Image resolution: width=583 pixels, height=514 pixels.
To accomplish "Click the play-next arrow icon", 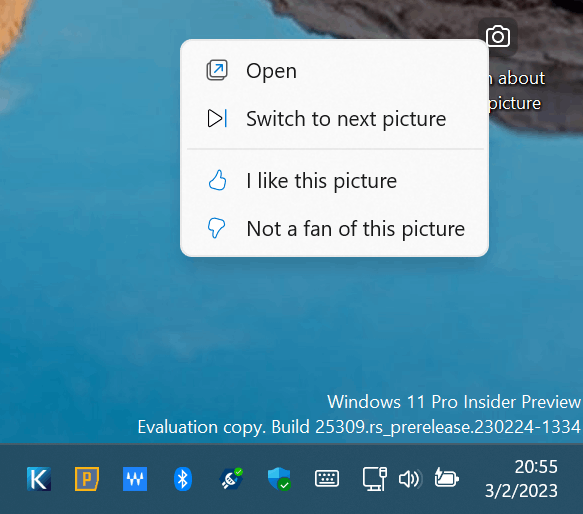I will point(217,119).
